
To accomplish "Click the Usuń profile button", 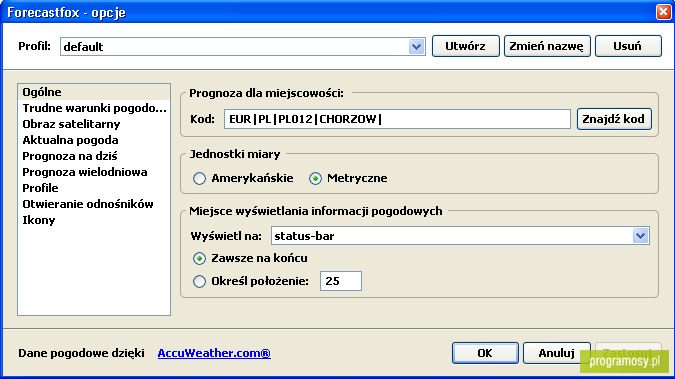I will pos(628,46).
